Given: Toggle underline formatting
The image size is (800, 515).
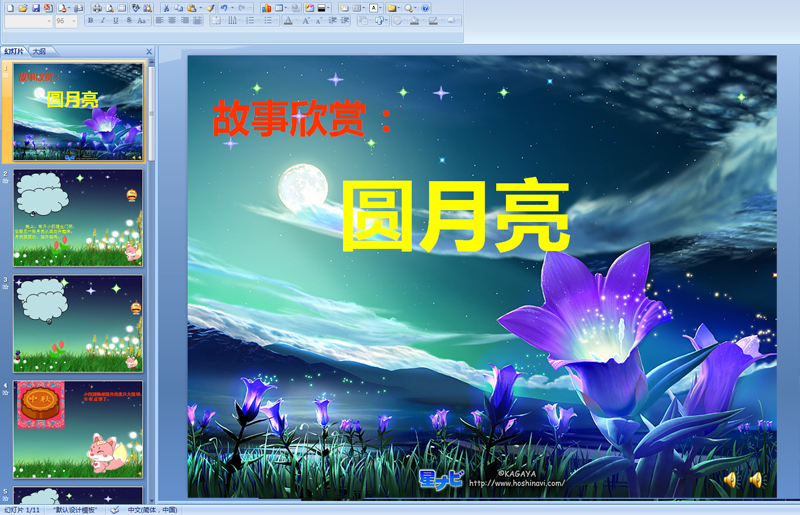Looking at the screenshot, I should 116,20.
